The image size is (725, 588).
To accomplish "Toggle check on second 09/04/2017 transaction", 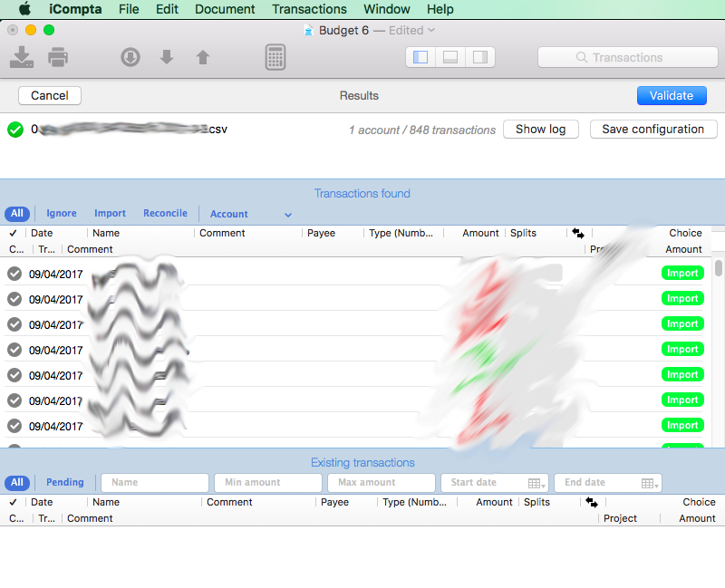I will 14,299.
